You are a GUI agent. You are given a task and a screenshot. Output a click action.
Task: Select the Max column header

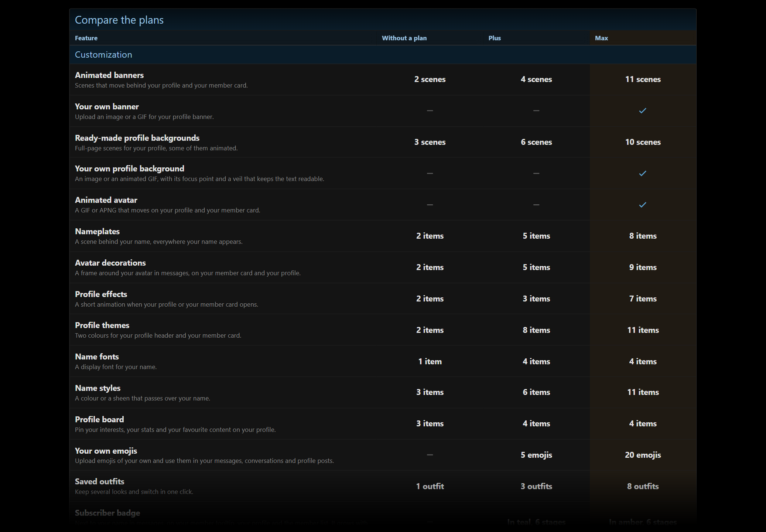(x=601, y=38)
